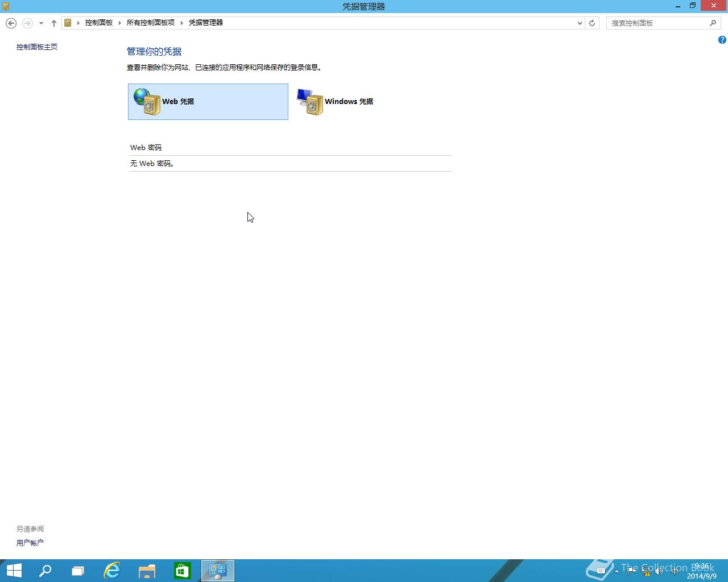Go up one level with the up arrow

pyautogui.click(x=54, y=23)
